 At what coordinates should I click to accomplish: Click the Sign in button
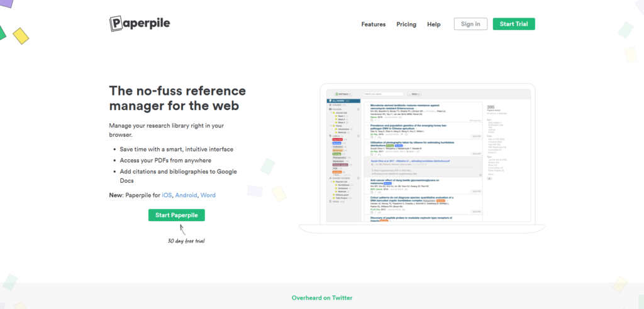[470, 24]
